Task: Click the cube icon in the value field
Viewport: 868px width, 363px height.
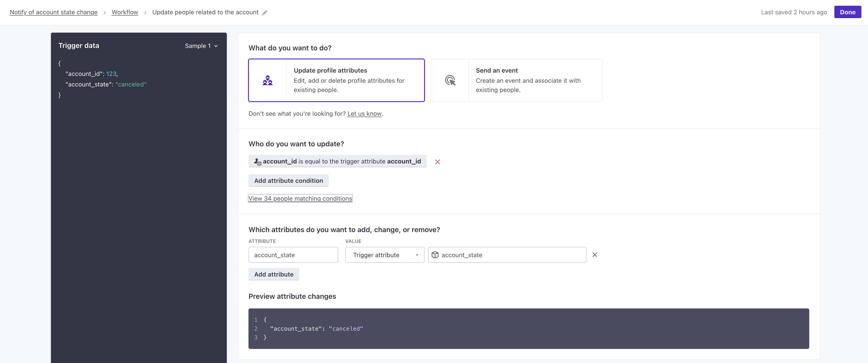Action: click(x=435, y=255)
